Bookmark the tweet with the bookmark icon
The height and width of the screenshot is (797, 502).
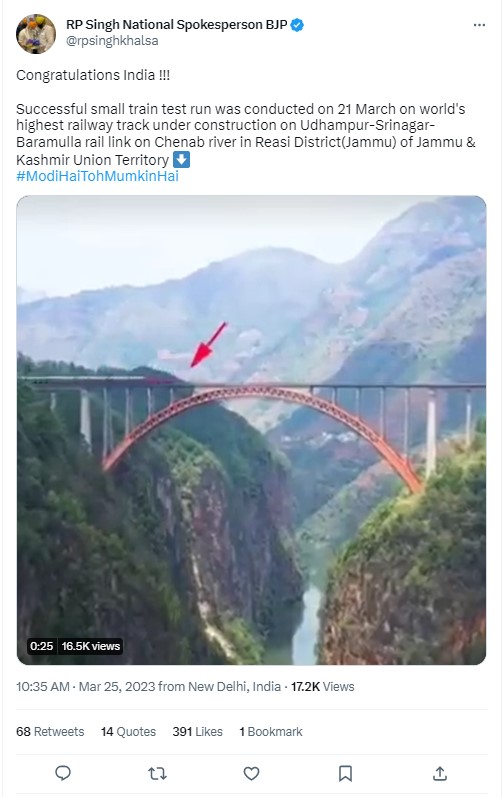tap(346, 773)
